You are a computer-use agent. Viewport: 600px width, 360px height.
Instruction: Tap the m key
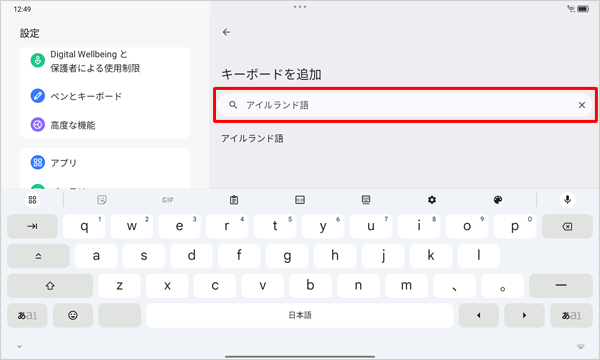406,286
